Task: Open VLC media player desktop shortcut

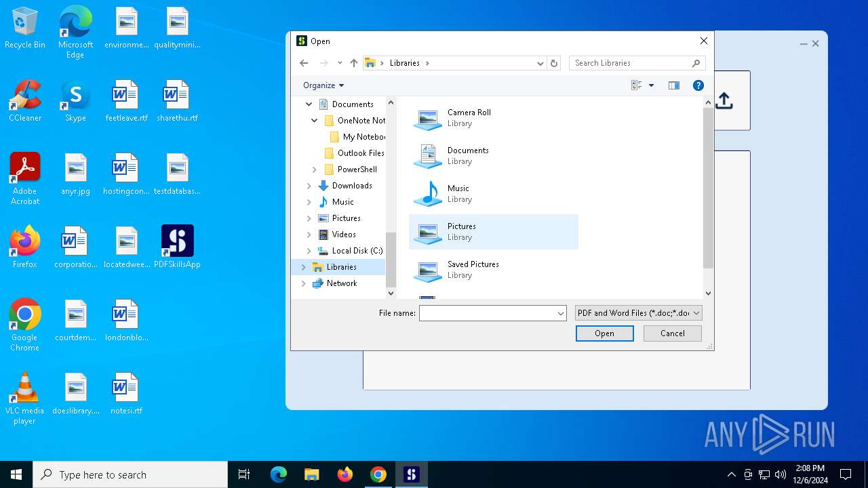Action: [x=25, y=399]
